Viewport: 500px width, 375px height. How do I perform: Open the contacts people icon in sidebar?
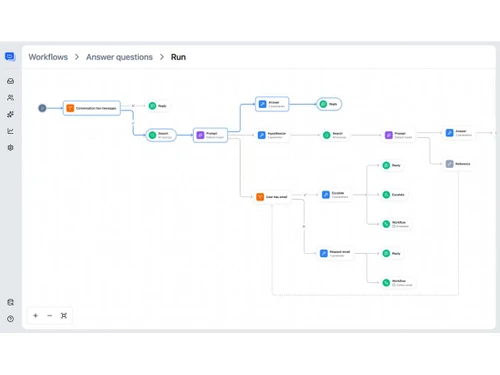10,98
